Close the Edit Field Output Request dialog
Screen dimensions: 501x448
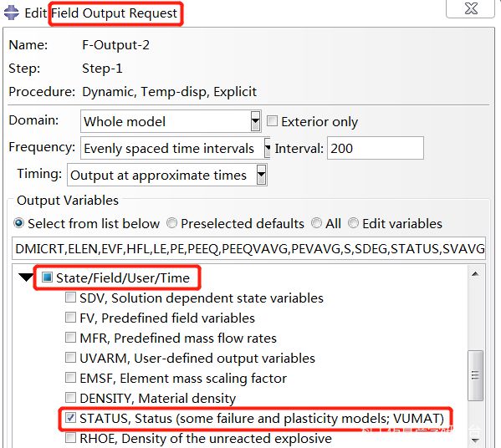[470, 8]
